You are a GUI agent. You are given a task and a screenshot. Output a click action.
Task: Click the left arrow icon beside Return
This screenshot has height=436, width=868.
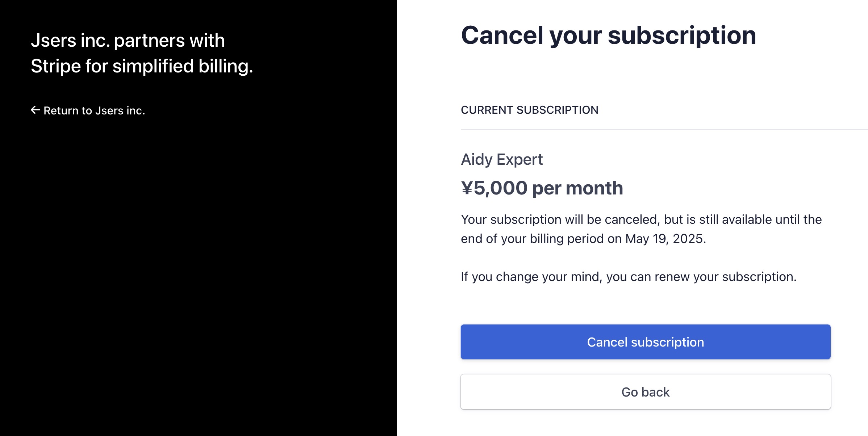point(35,110)
